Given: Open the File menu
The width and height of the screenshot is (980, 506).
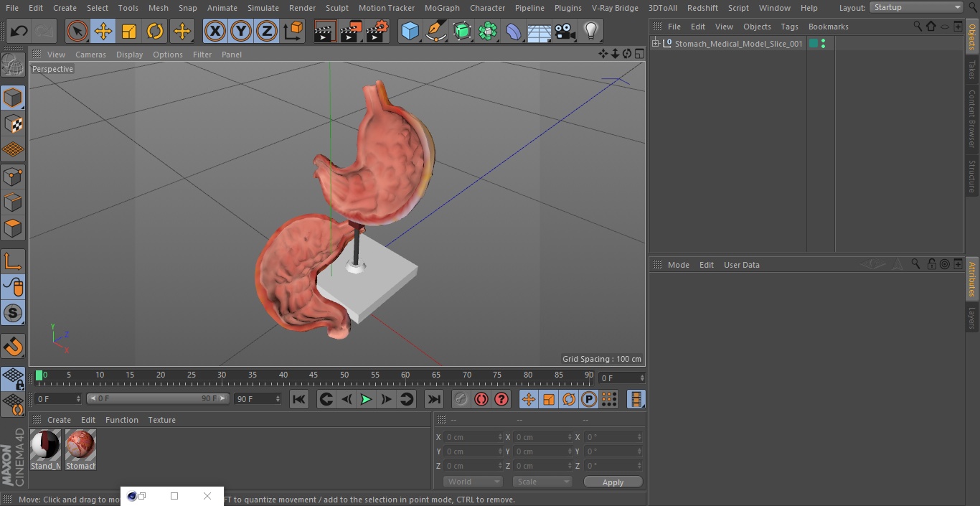Looking at the screenshot, I should tap(12, 7).
